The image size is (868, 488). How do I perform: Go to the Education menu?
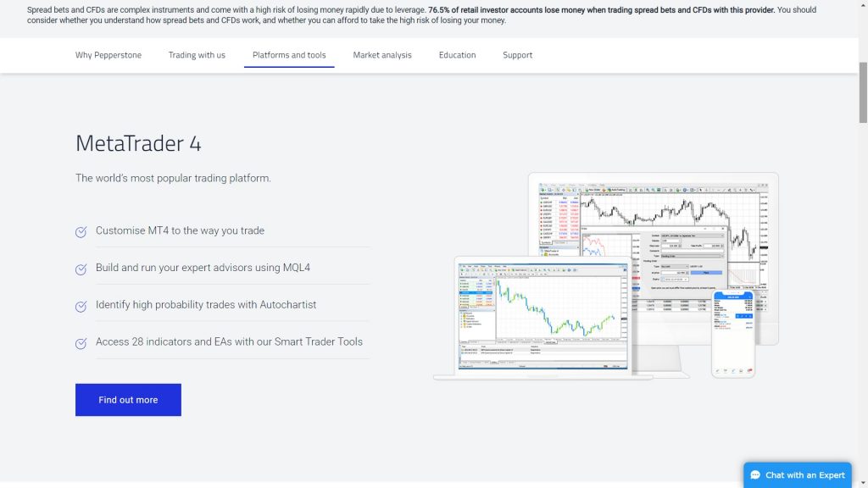457,55
